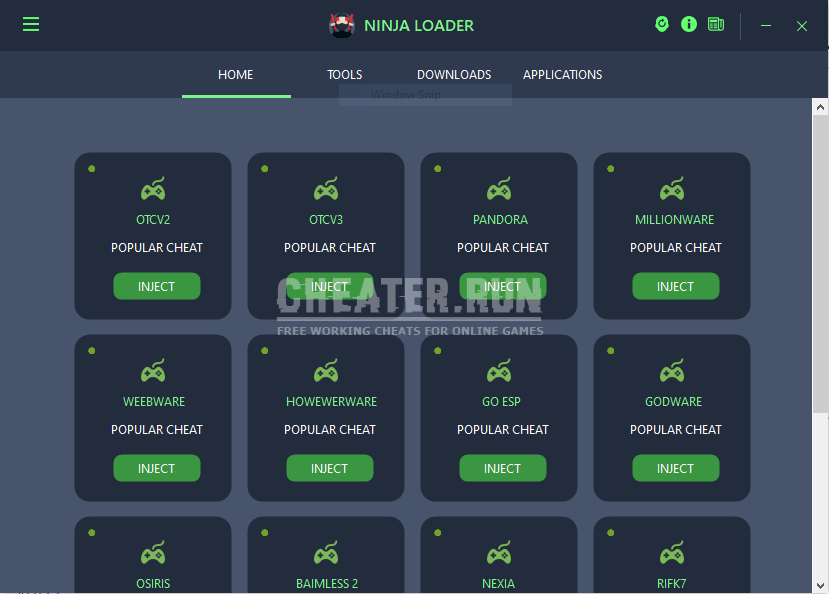Click the GO ESP gamepad icon
This screenshot has height=594, width=829.
coord(499,370)
